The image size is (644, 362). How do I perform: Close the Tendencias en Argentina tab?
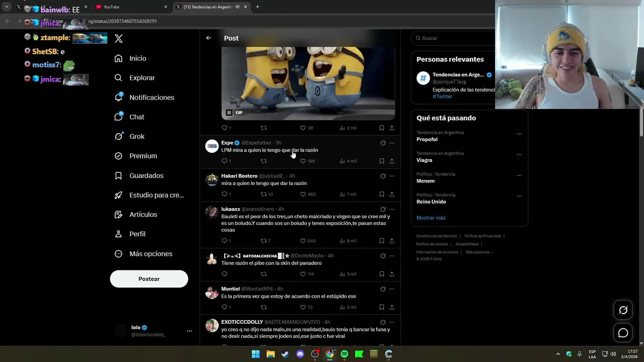[246, 7]
